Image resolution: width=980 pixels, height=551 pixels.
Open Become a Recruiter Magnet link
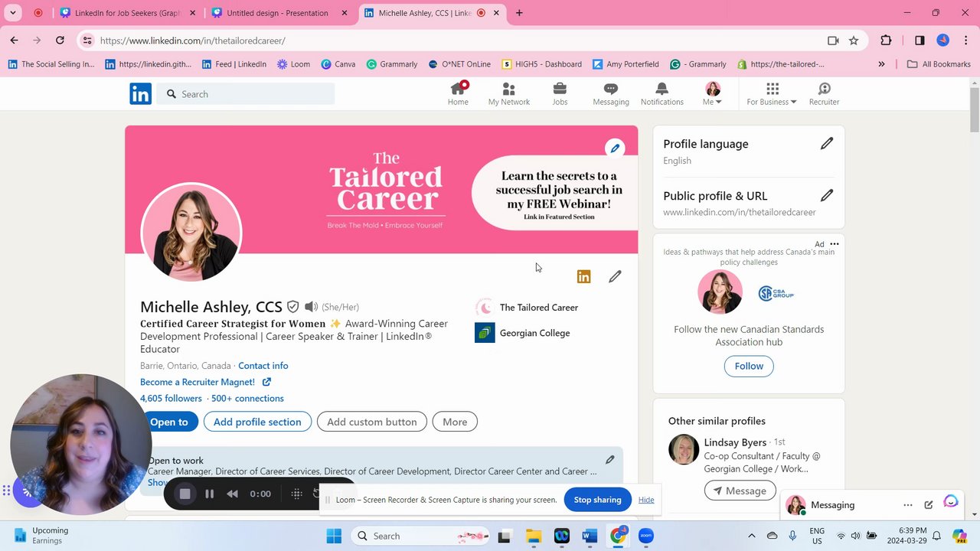(x=205, y=382)
